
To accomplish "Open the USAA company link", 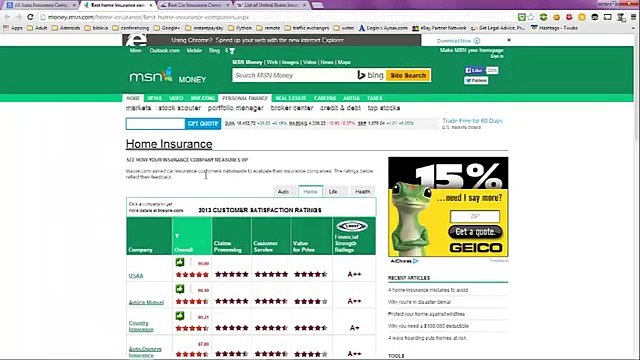I will pos(136,276).
